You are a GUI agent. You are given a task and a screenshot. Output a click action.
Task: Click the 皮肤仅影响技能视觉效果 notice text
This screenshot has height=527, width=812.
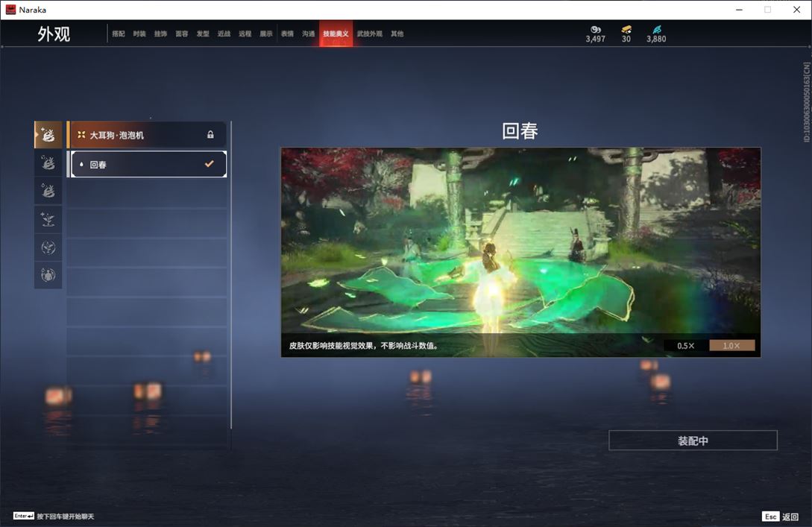[364, 345]
